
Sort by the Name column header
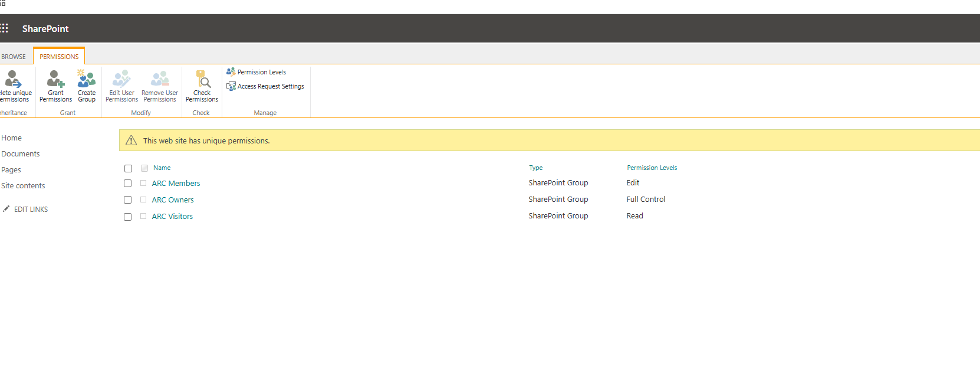162,168
